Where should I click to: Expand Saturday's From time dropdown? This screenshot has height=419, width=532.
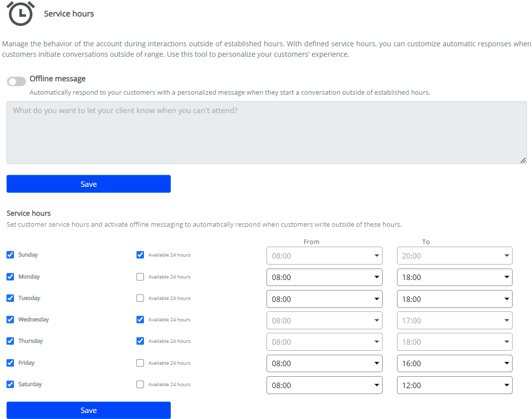tap(324, 385)
